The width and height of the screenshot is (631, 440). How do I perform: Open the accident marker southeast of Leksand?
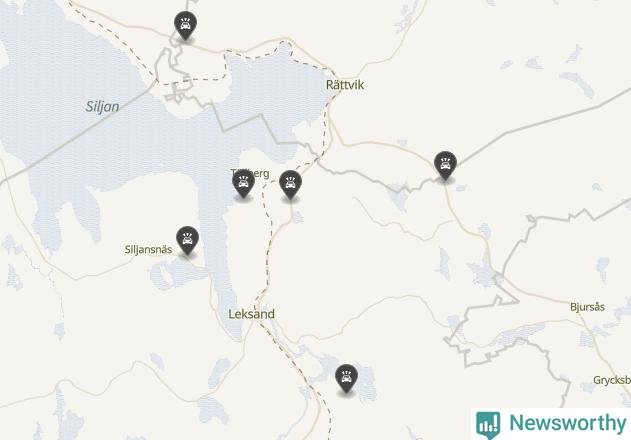coord(346,378)
